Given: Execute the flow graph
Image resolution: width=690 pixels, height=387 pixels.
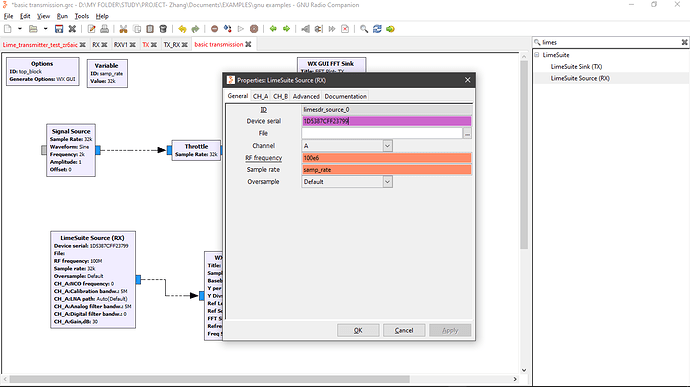Looking at the screenshot, I should (x=241, y=29).
